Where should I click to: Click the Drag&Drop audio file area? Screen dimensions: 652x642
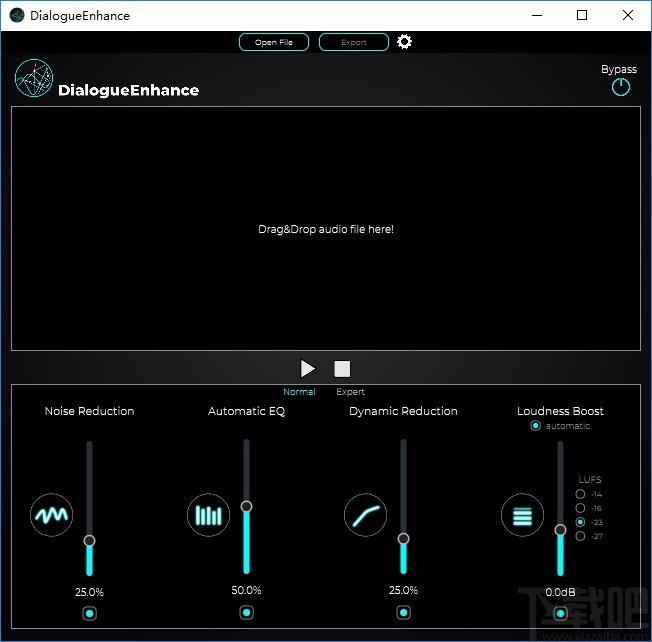[x=326, y=229]
